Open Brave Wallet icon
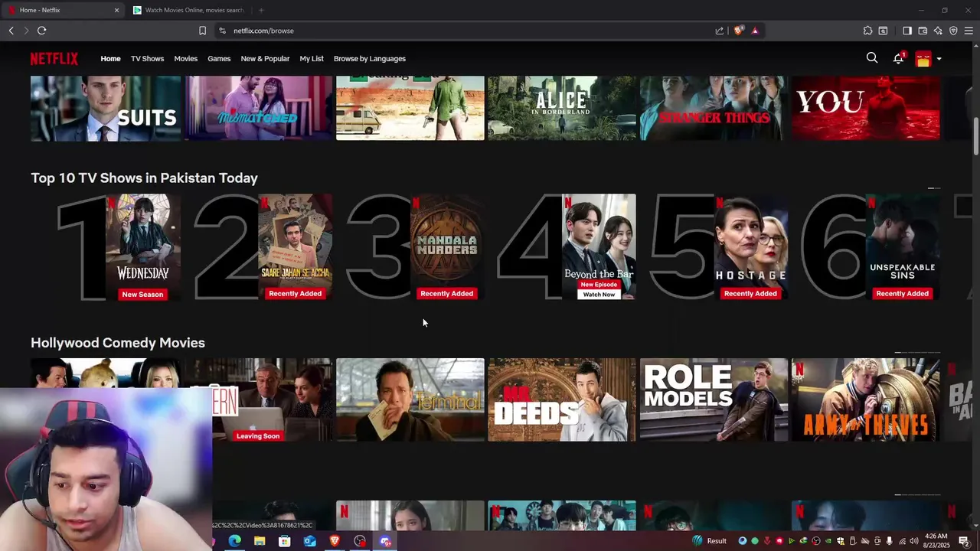The height and width of the screenshot is (551, 980). click(x=923, y=31)
